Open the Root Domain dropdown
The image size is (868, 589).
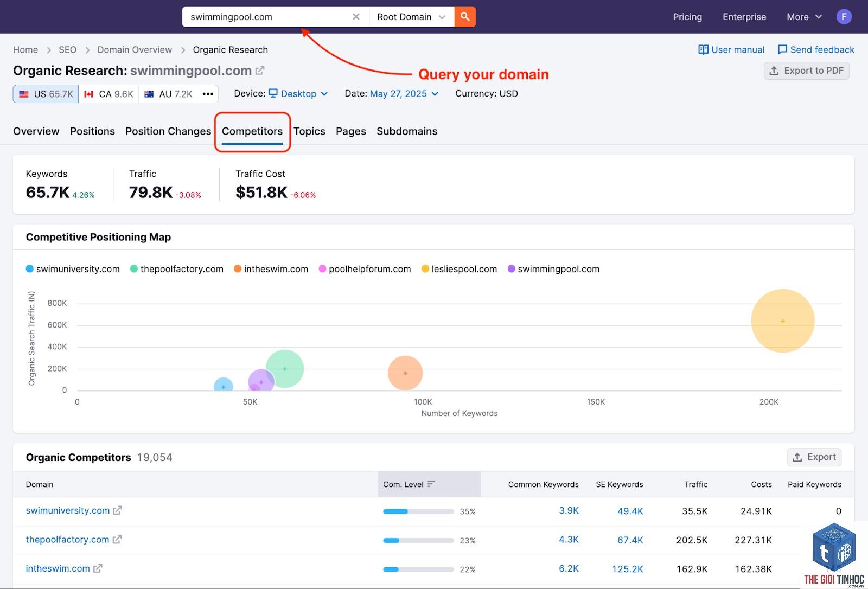pos(411,17)
